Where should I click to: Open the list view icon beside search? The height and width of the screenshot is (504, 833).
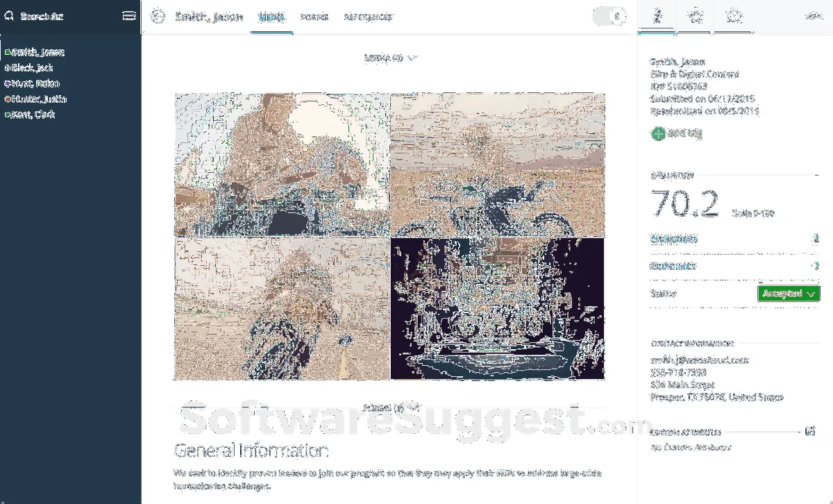pos(128,16)
